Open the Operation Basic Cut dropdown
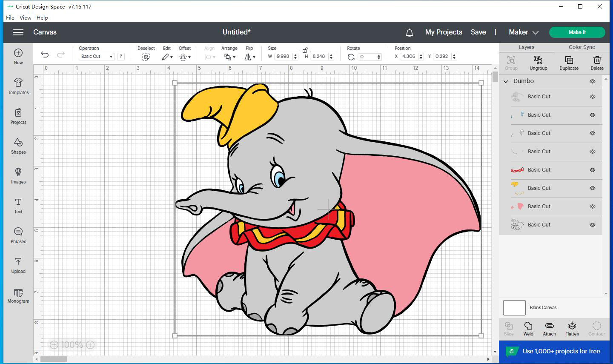The image size is (613, 364). (97, 56)
